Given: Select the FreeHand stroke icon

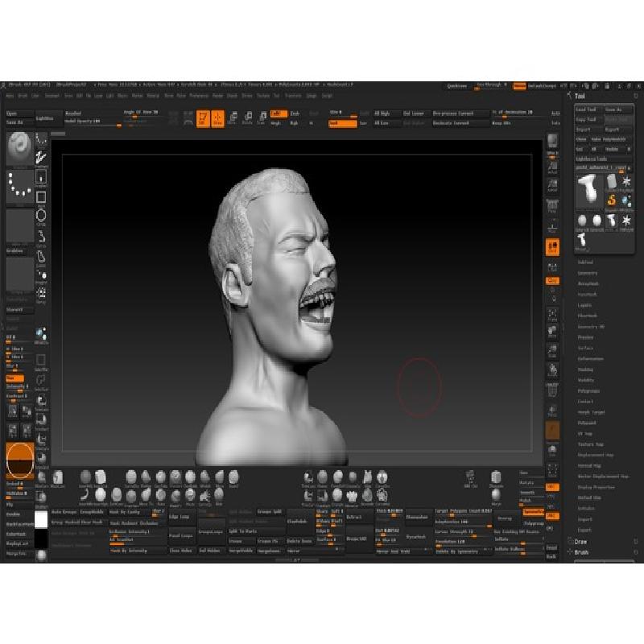Looking at the screenshot, I should click(x=41, y=158).
